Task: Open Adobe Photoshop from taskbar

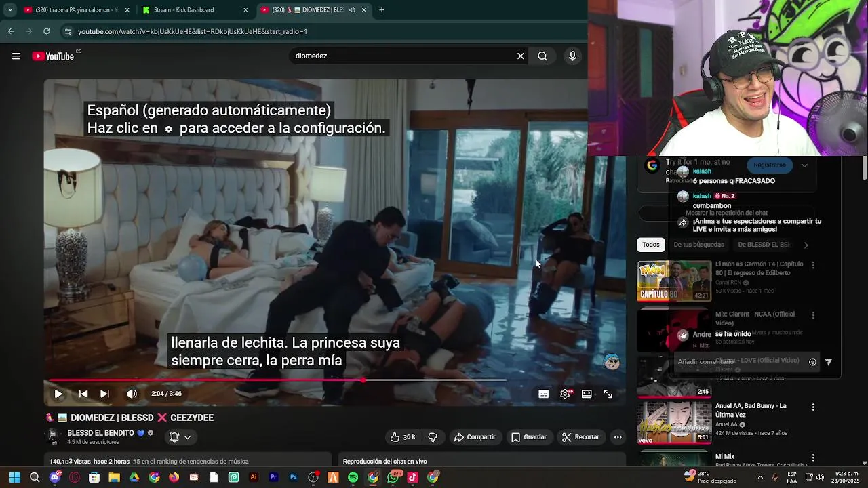Action: (294, 477)
